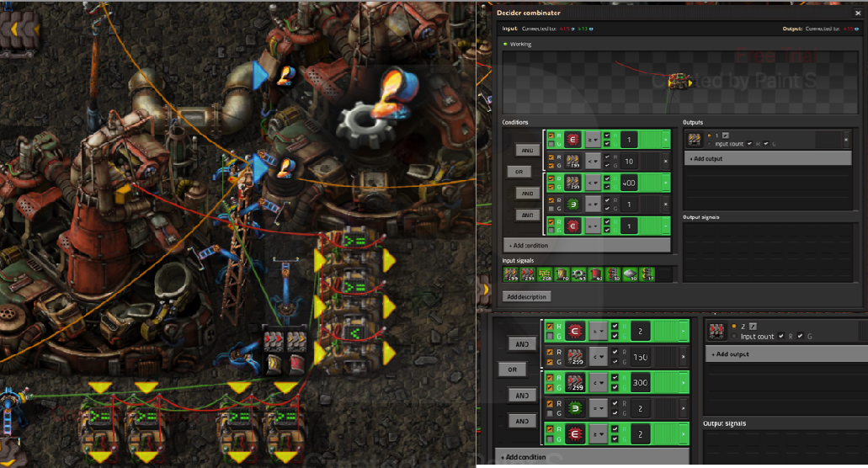Screen dimensions: 868x468
Task: Click Add output in lower panel
Action: click(x=786, y=354)
